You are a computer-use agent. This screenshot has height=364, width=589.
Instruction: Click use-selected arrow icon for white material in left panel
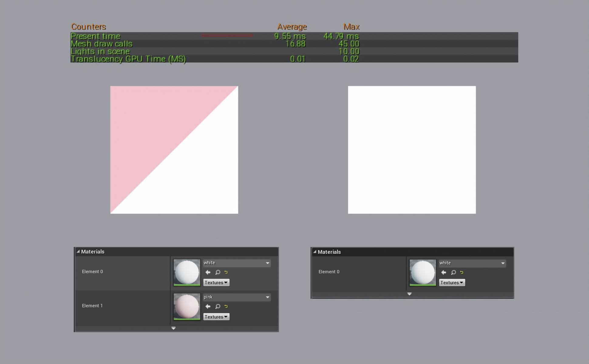click(208, 272)
